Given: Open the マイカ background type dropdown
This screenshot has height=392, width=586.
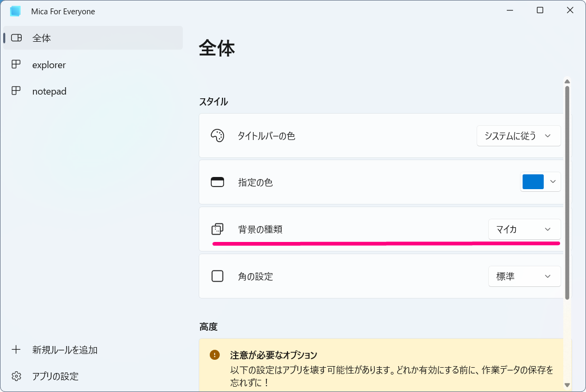Looking at the screenshot, I should 524,229.
